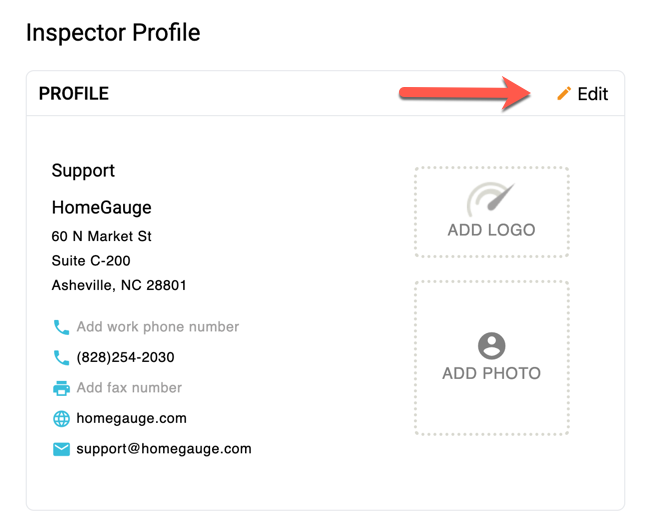
Task: Click the Asheville, NC 28801 address line
Action: tap(119, 285)
